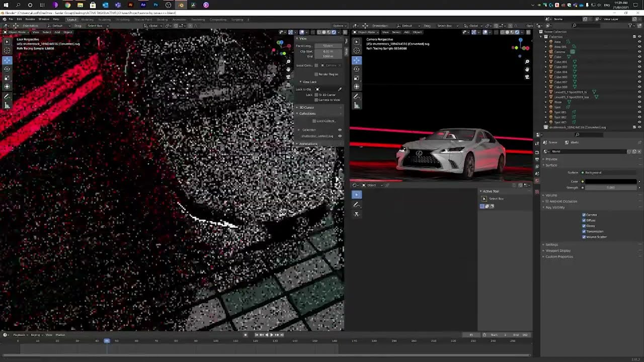Select Annotate tool in the lower-middle editor
Screen dimensions: 644x362
pyautogui.click(x=356, y=204)
